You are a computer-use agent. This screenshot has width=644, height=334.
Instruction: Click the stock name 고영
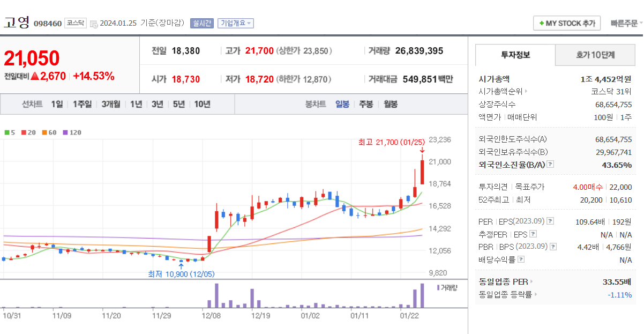(x=17, y=22)
